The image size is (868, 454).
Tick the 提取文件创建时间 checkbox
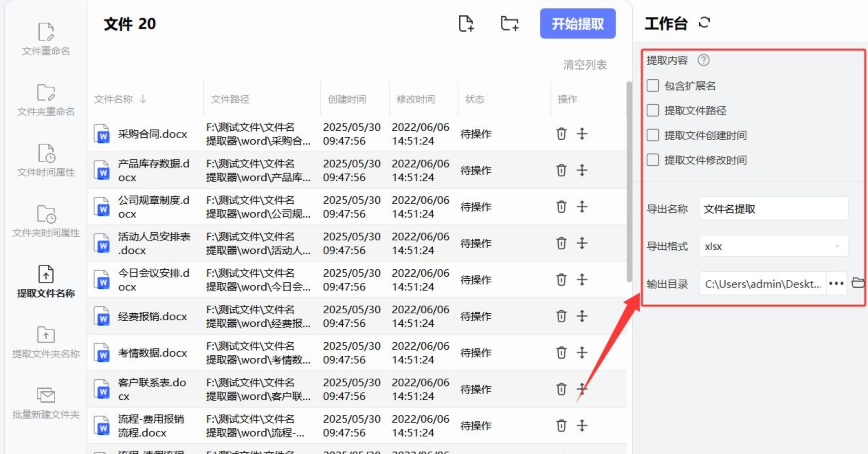tap(653, 135)
